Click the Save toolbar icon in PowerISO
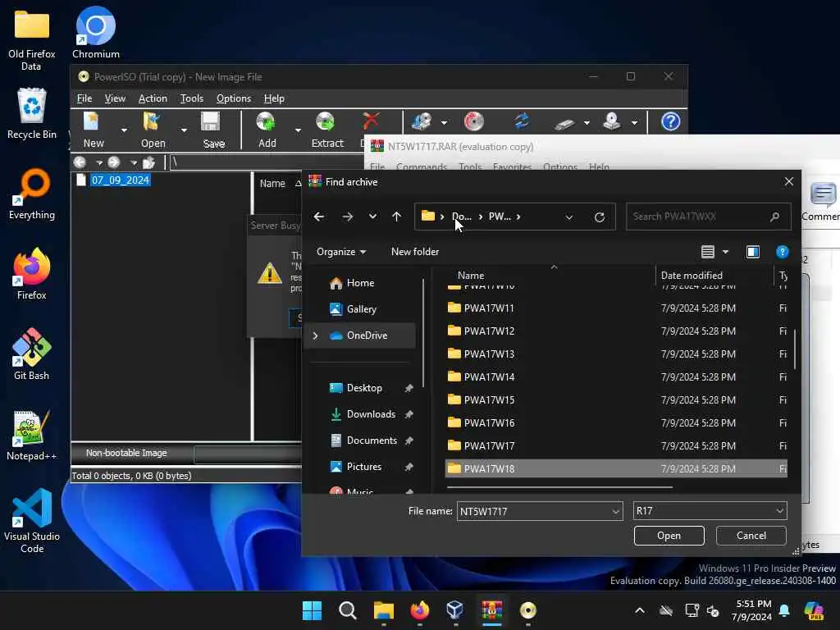 pos(211,122)
